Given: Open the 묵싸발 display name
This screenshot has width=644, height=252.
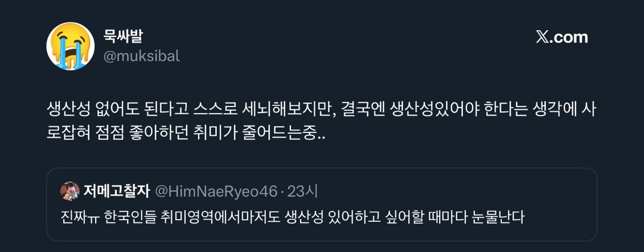Looking at the screenshot, I should click(124, 37).
